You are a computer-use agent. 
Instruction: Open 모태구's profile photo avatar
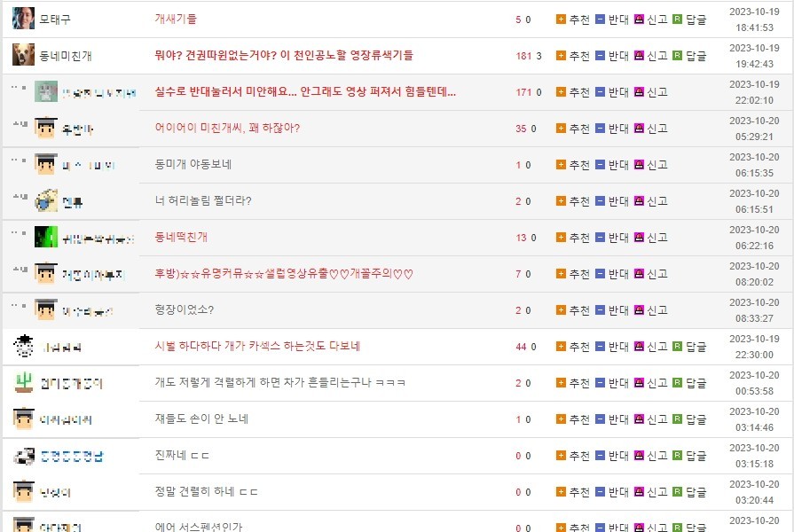coord(24,19)
